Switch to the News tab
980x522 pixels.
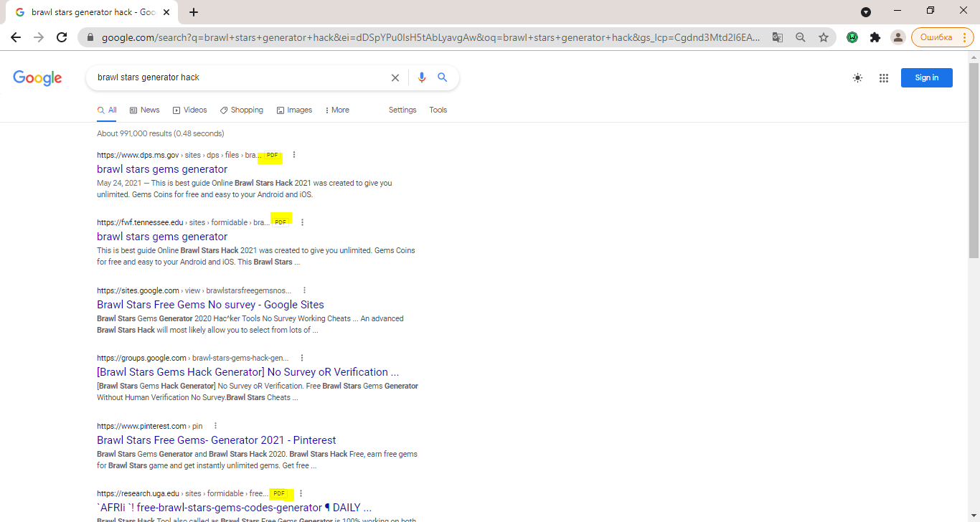point(145,110)
